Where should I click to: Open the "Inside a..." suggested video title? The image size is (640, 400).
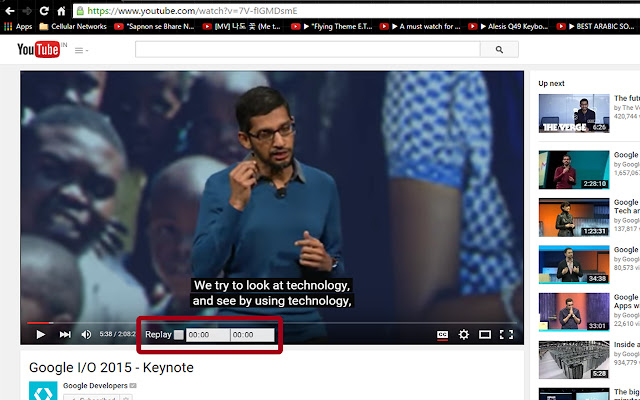627,345
